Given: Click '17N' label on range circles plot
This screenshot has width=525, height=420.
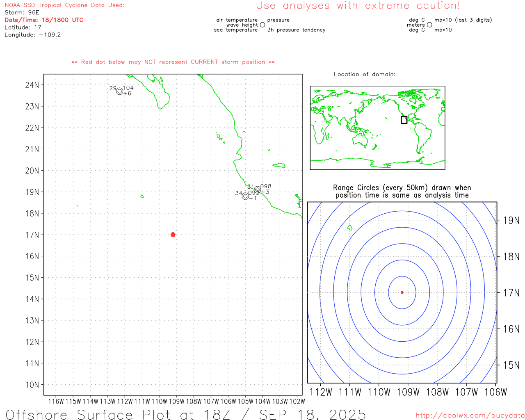Looking at the screenshot, I should point(511,293).
